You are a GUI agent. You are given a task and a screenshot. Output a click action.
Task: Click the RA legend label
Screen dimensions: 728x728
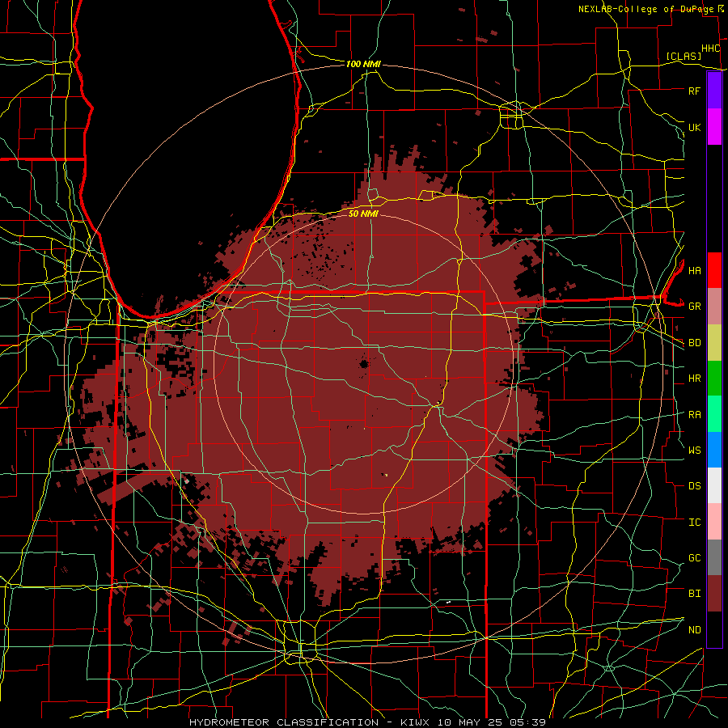pos(694,415)
